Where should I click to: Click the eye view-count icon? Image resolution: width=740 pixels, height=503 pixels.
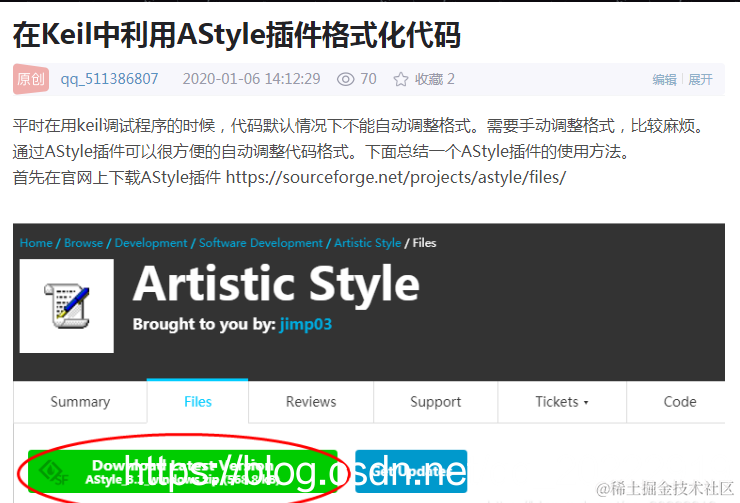click(345, 79)
